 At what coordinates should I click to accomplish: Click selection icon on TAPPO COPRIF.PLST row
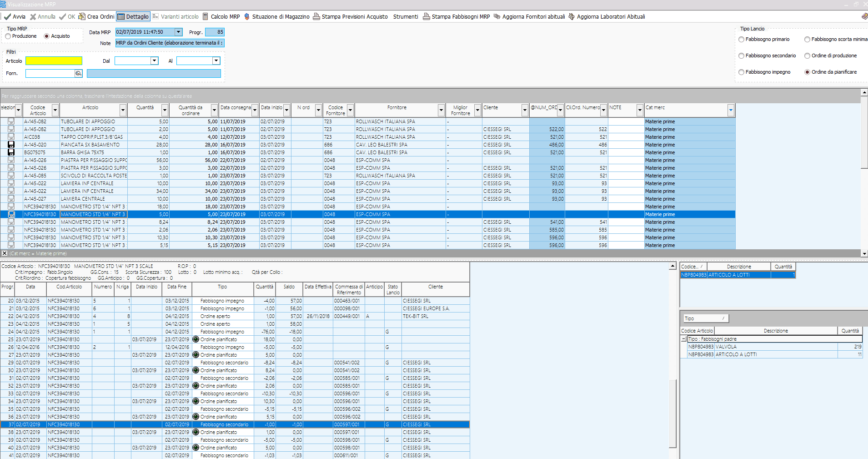11,137
